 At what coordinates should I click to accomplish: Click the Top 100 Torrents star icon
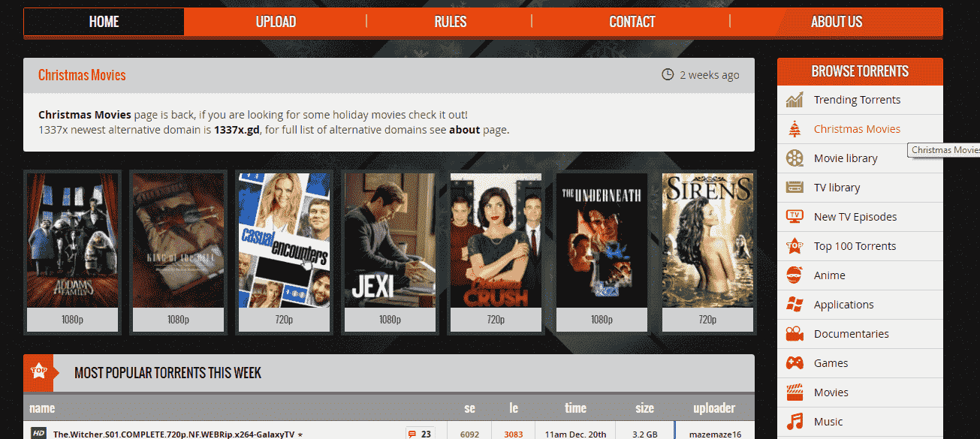click(795, 246)
